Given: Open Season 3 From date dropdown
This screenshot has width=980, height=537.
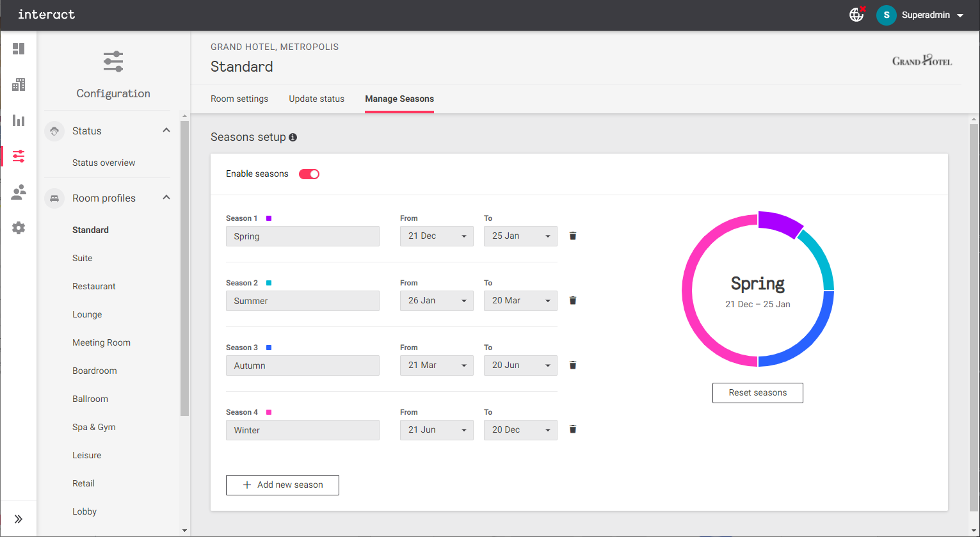Looking at the screenshot, I should 437,365.
